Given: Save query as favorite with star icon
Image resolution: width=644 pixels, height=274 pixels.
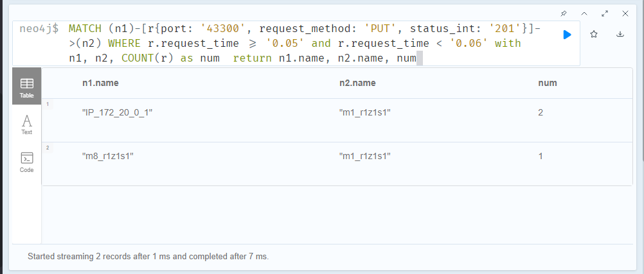Looking at the screenshot, I should click(594, 35).
